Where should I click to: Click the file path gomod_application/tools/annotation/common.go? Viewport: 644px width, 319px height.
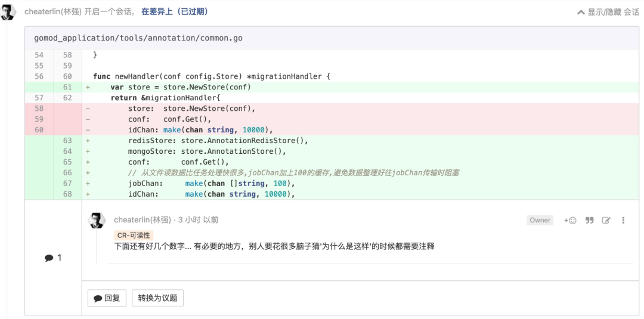[138, 38]
